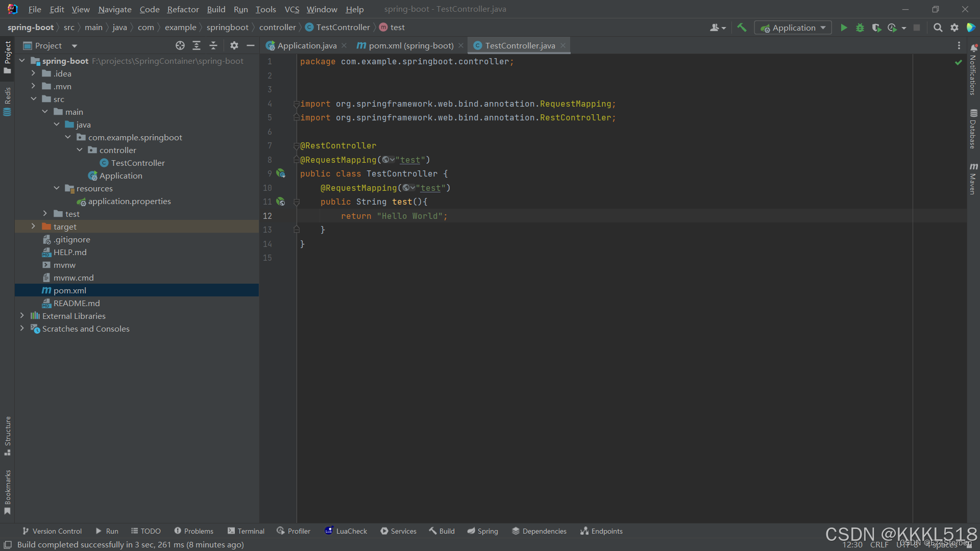The height and width of the screenshot is (551, 980).
Task: Click the Build project hammer icon
Action: 742,28
